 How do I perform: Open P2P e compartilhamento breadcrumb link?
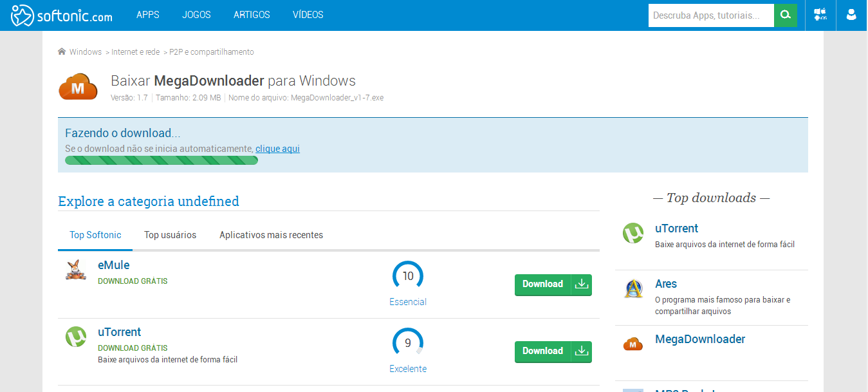[x=212, y=52]
